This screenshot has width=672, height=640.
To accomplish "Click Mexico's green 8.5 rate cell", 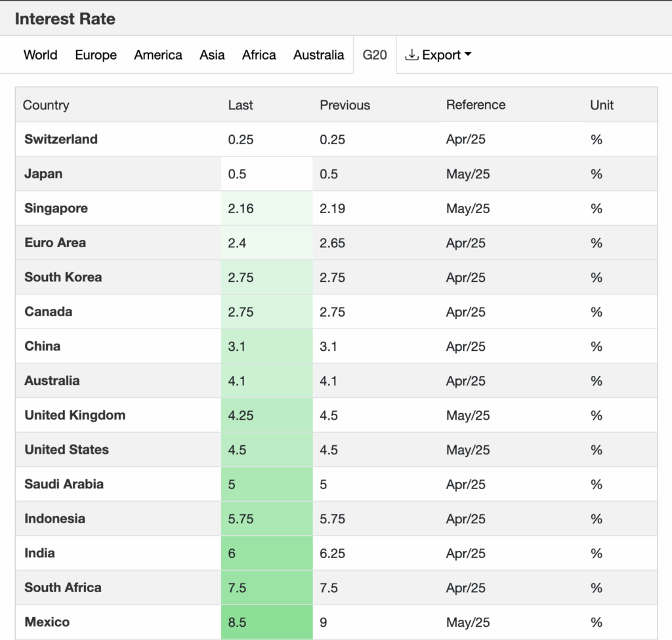I will [266, 622].
